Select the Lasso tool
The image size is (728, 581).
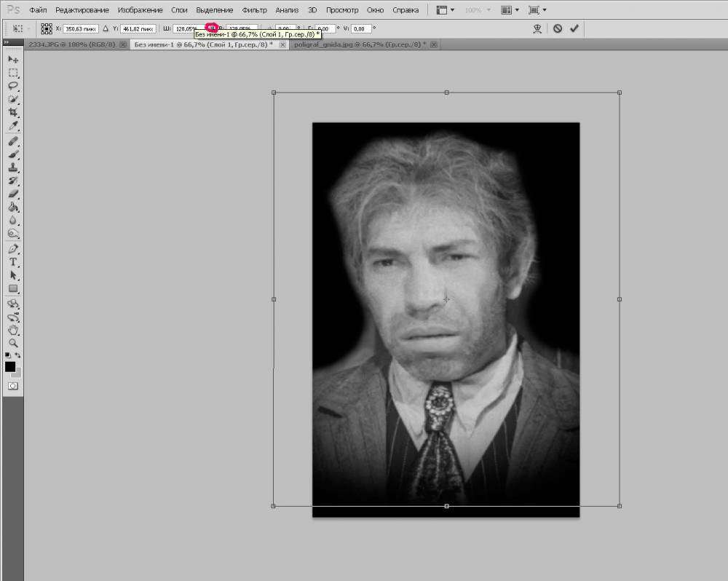pos(13,86)
